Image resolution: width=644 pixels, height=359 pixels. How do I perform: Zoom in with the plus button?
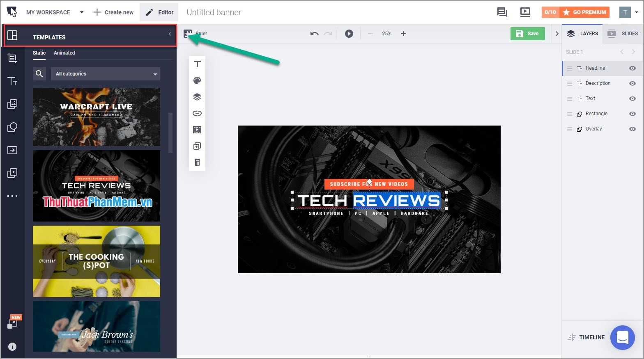[403, 34]
